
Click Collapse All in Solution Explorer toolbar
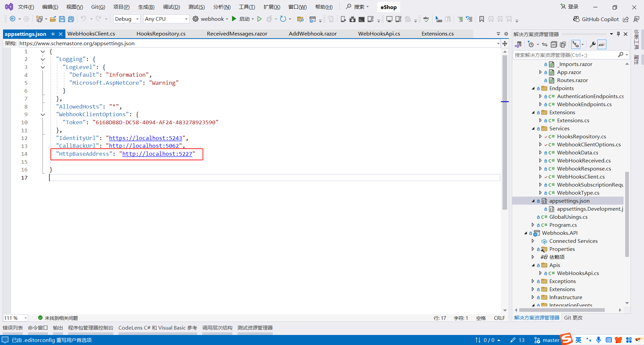tap(554, 44)
